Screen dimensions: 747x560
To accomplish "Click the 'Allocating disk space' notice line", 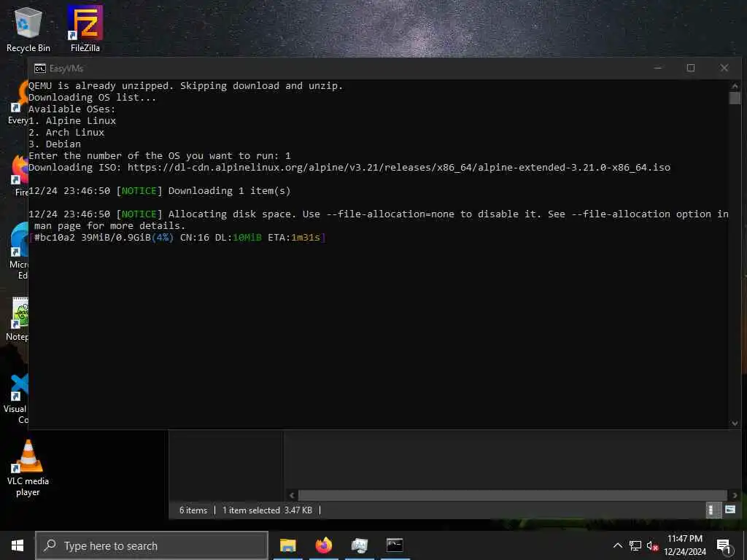I will [x=379, y=220].
